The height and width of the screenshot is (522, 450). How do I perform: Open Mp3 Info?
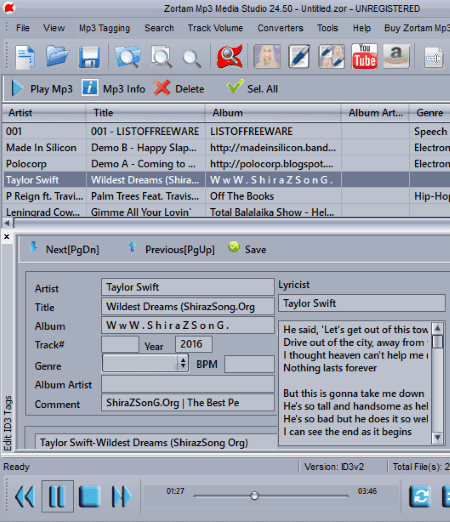point(114,89)
